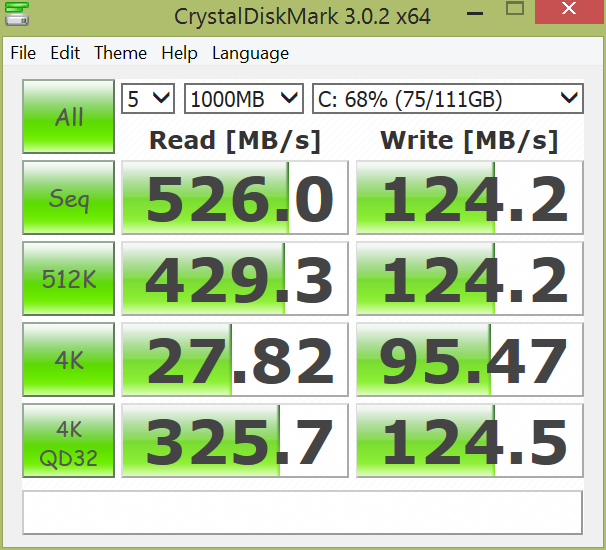Open the Edit menu
606x550 pixels.
[x=65, y=53]
